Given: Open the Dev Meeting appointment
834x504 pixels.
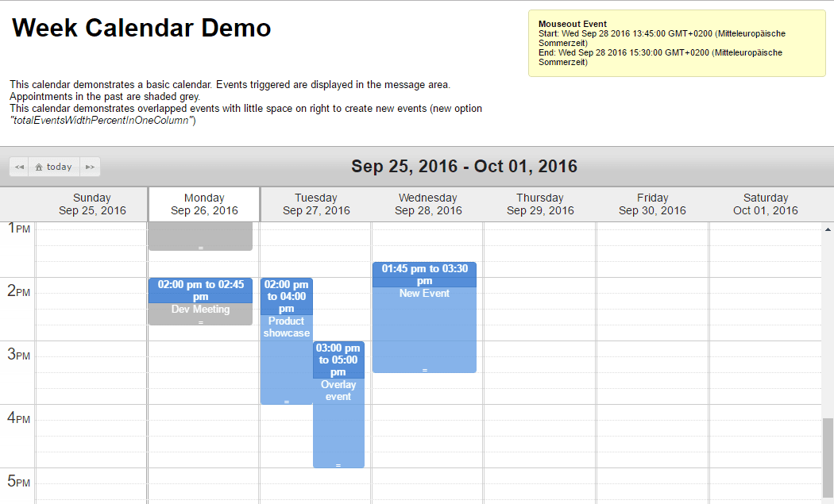Looking at the screenshot, I should click(200, 310).
